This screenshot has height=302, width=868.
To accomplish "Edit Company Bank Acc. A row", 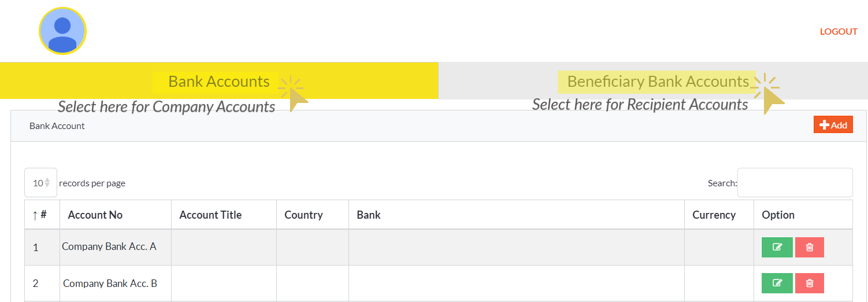I will pos(777,247).
